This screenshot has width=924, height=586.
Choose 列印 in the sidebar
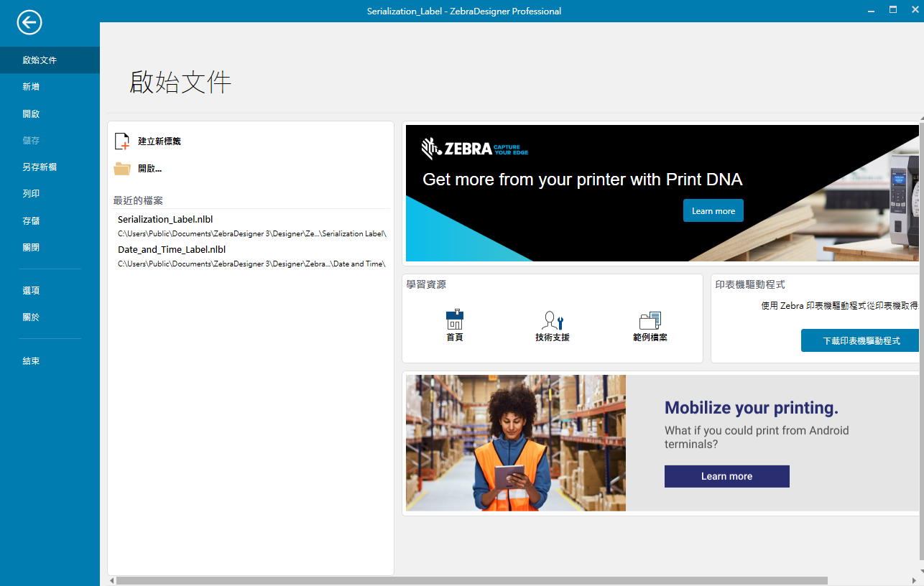(x=50, y=194)
